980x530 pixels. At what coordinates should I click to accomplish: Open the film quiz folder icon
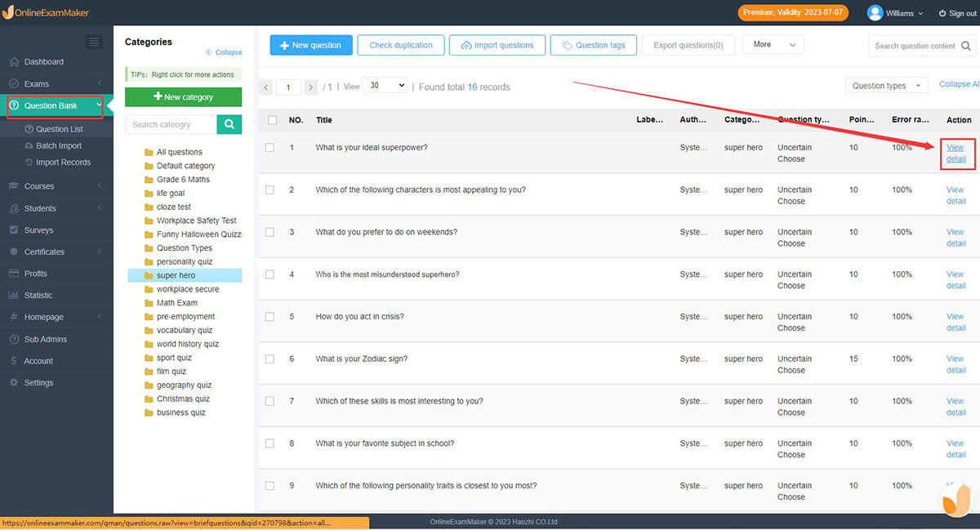pyautogui.click(x=149, y=372)
